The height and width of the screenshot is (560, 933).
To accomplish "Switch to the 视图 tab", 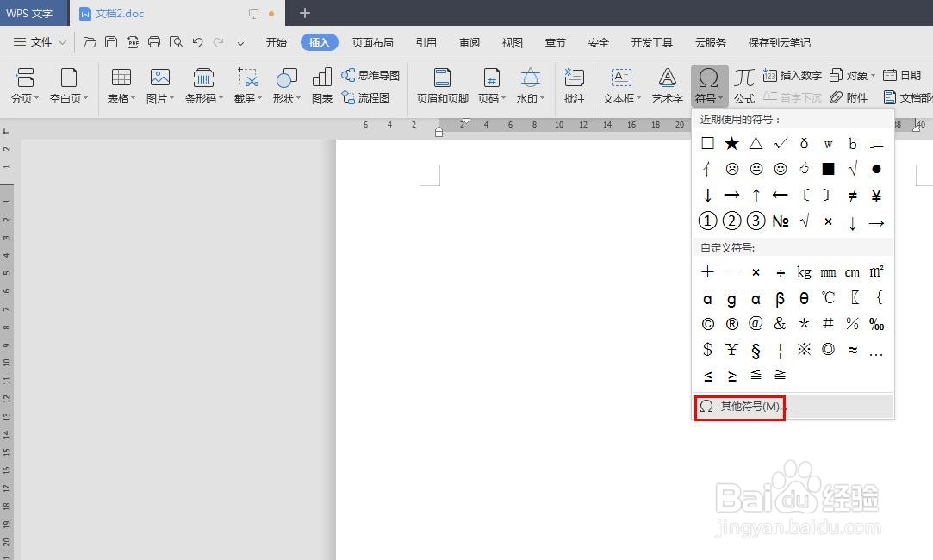I will [513, 42].
